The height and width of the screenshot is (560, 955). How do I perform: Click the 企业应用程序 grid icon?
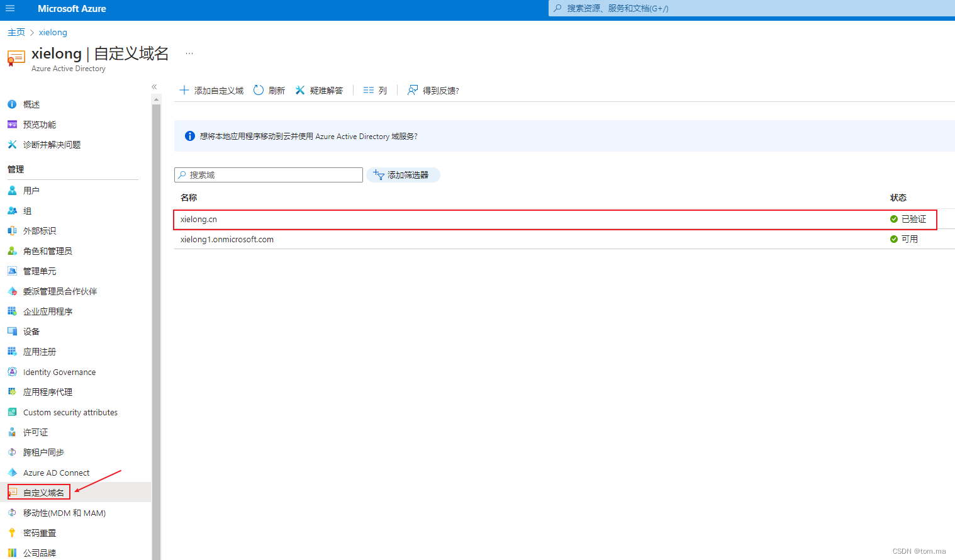tap(12, 311)
